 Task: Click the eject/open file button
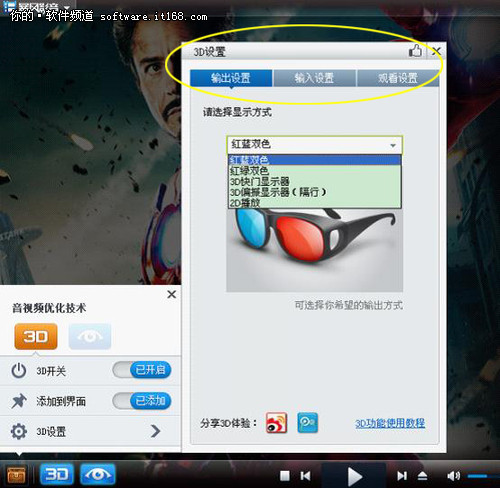422,476
